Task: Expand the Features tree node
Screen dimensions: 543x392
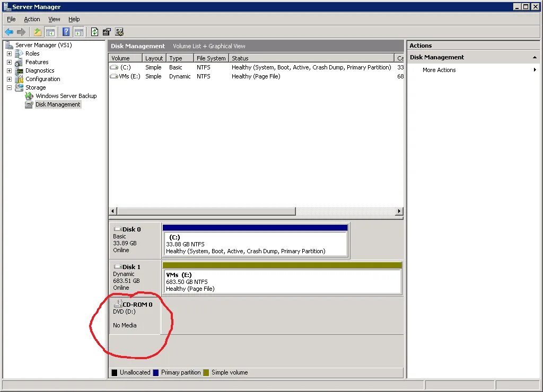Action: point(10,63)
